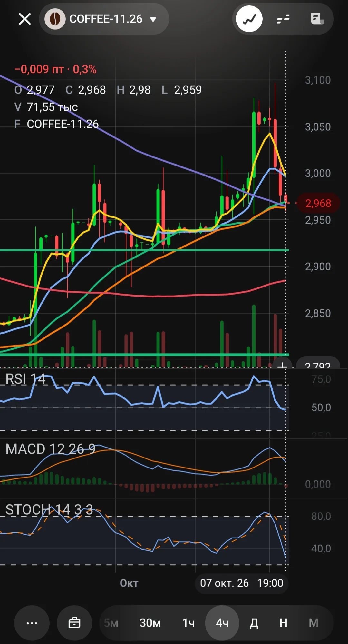The width and height of the screenshot is (348, 644).
Task: Close the chart with the X icon
Action: coord(25,19)
